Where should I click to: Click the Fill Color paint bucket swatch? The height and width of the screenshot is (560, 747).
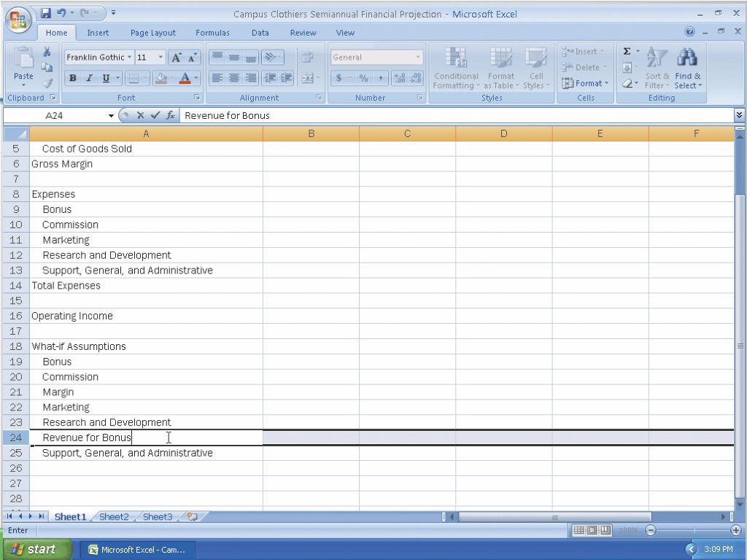tap(161, 78)
